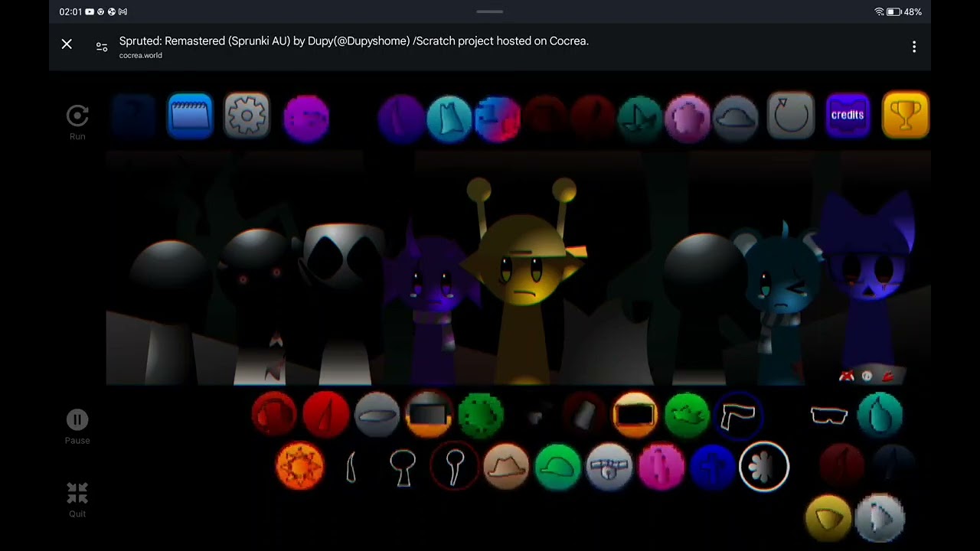Pick the green fish-shaped icon
980x551 pixels.
pos(687,414)
